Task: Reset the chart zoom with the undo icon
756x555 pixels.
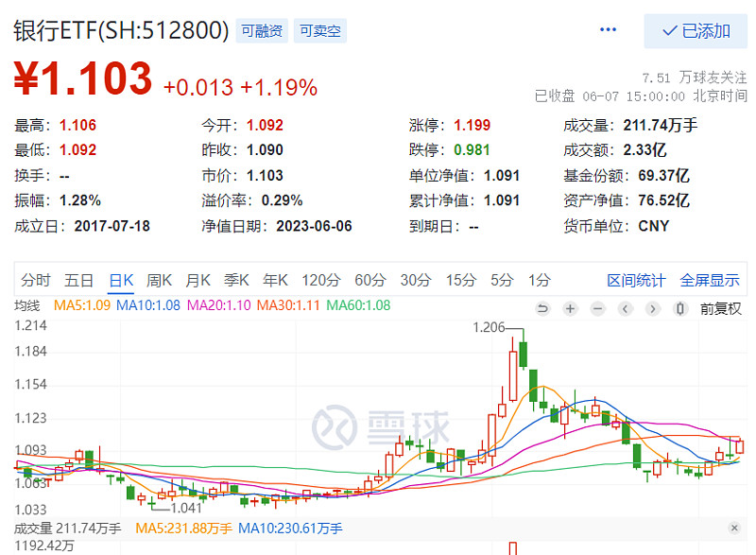Action: (x=541, y=309)
